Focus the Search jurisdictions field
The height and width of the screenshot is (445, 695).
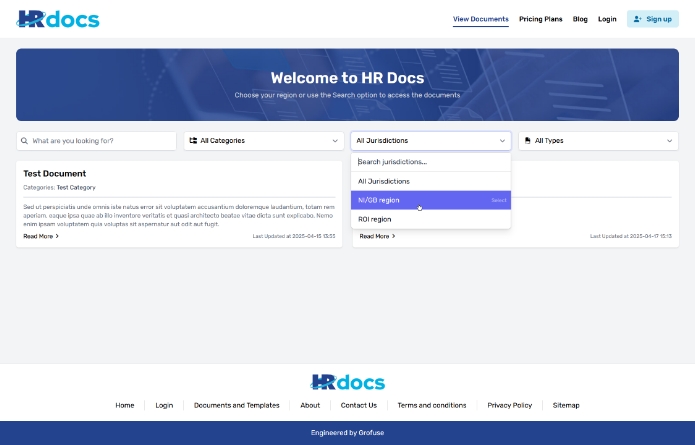(430, 161)
